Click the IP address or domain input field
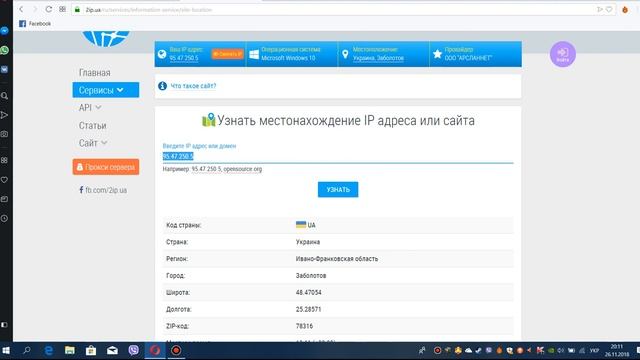The image size is (640, 360). coord(338,156)
